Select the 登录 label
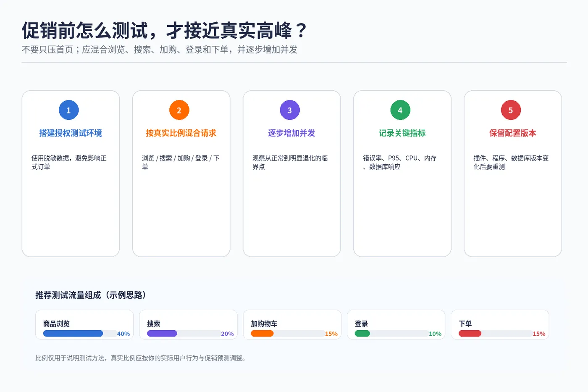Viewport: 588px width, 392px height. (x=361, y=324)
